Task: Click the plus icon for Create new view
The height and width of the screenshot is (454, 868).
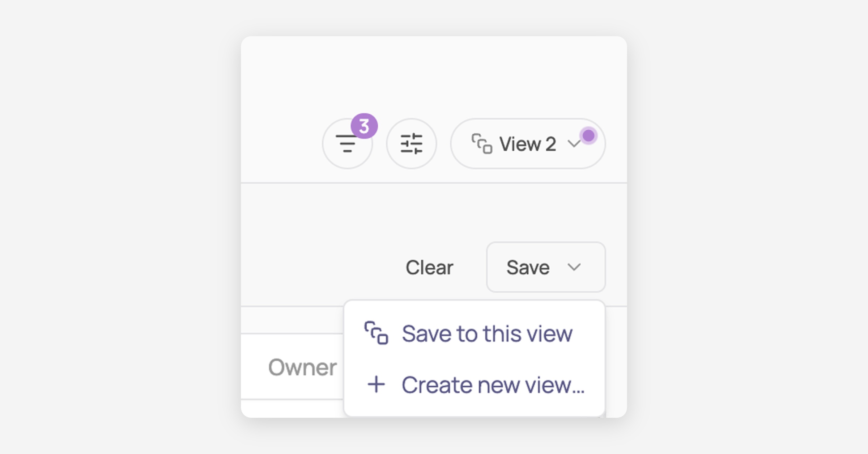Action: [376, 384]
